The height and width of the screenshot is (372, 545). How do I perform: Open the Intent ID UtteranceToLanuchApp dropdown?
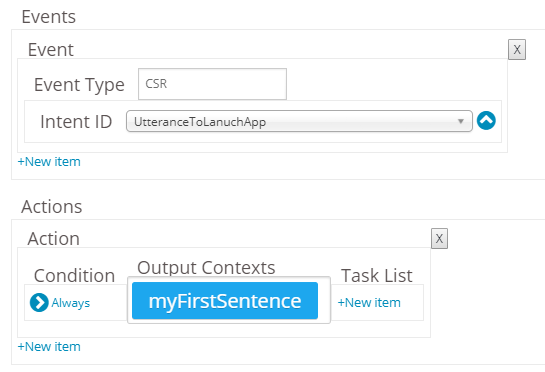pyautogui.click(x=299, y=121)
